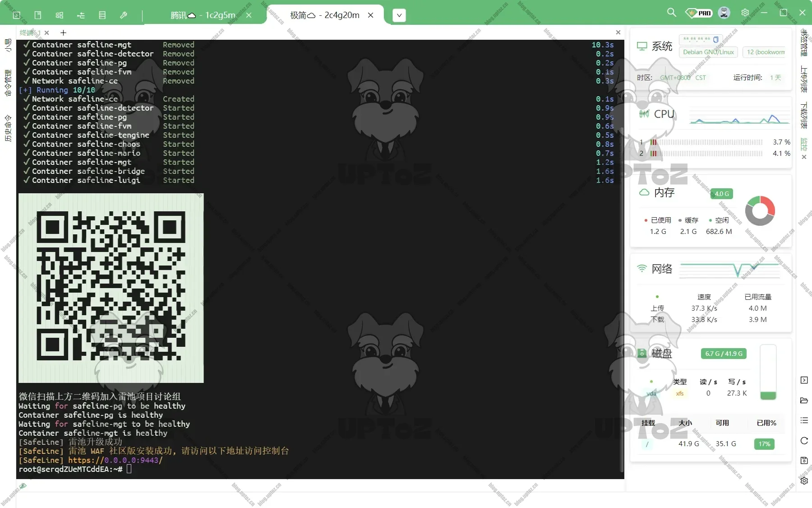This screenshot has width=812, height=508.
Task: Click the wrench tools icon in the top toolbar
Action: tap(124, 15)
